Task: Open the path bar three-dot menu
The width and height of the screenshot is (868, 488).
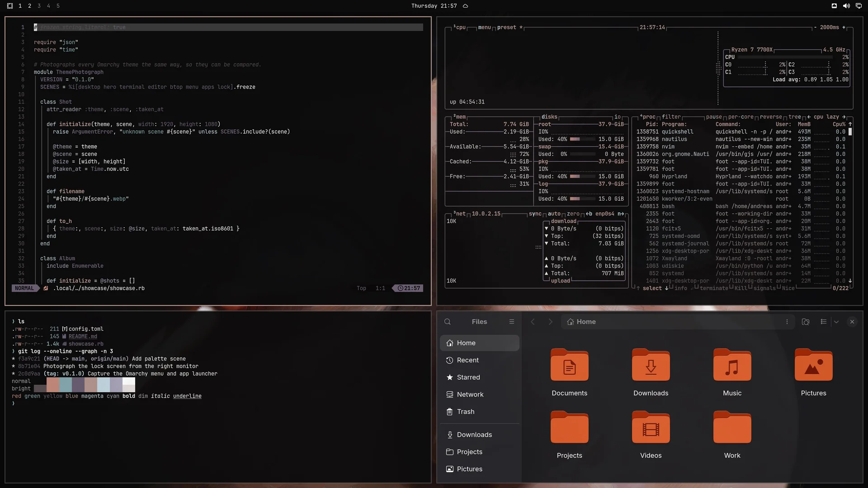Action: pos(787,322)
